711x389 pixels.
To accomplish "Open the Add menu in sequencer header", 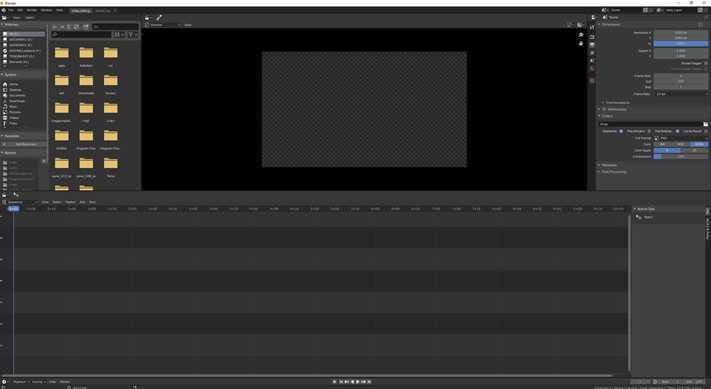I will coord(82,202).
